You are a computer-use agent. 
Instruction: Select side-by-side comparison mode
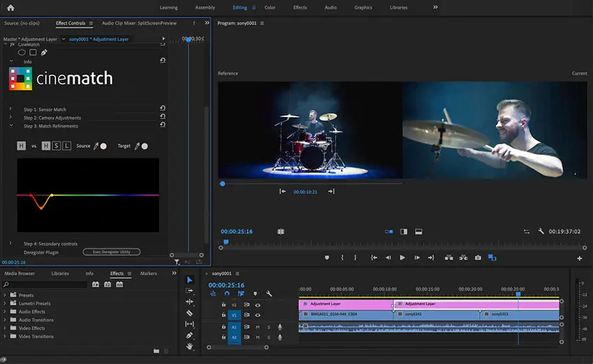click(389, 232)
